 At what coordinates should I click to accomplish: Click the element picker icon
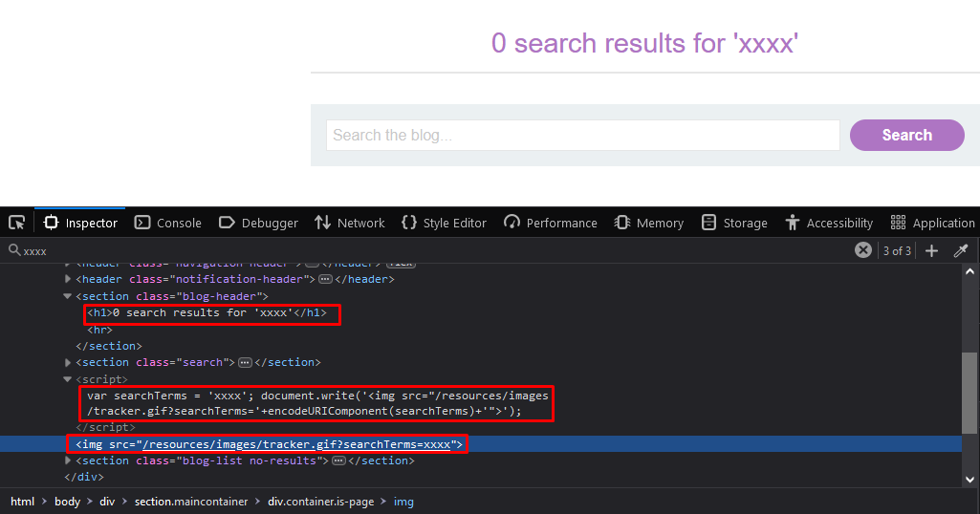(16, 223)
